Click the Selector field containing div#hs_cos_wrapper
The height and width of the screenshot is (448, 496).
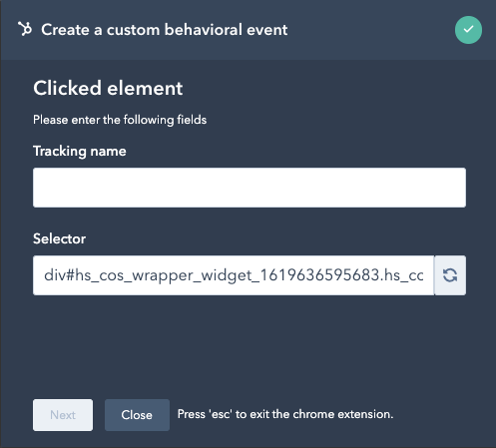(x=234, y=275)
